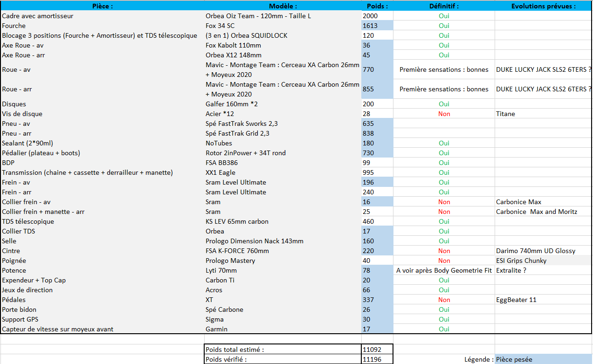593x364 pixels.
Task: Select the "Roue - av" weight 770
Action: pyautogui.click(x=377, y=69)
